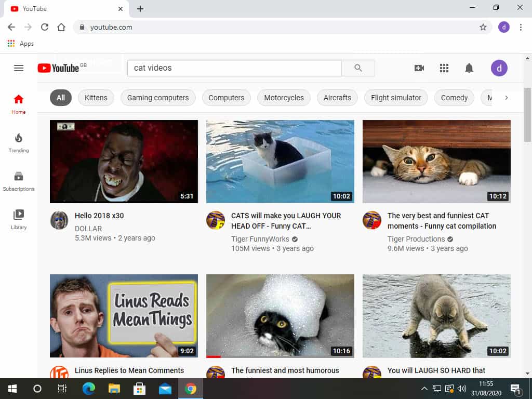Open Library from the sidebar
Image resolution: width=532 pixels, height=399 pixels.
(19, 219)
